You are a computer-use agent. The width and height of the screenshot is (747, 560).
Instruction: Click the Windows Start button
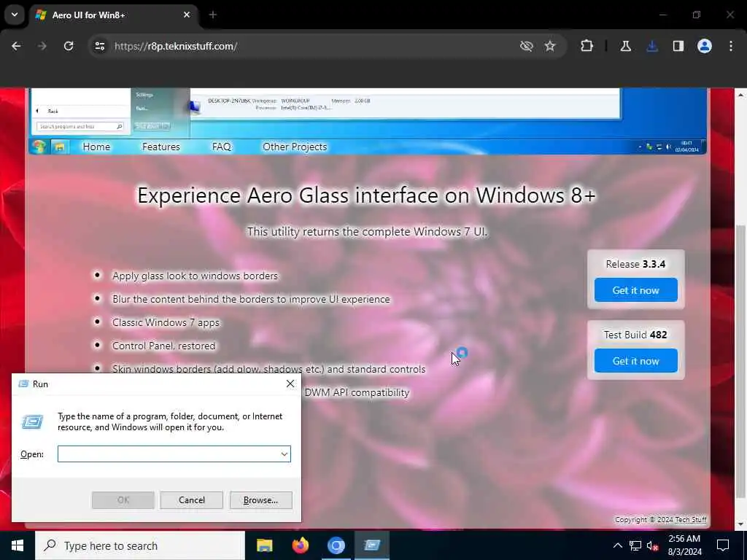(18, 545)
